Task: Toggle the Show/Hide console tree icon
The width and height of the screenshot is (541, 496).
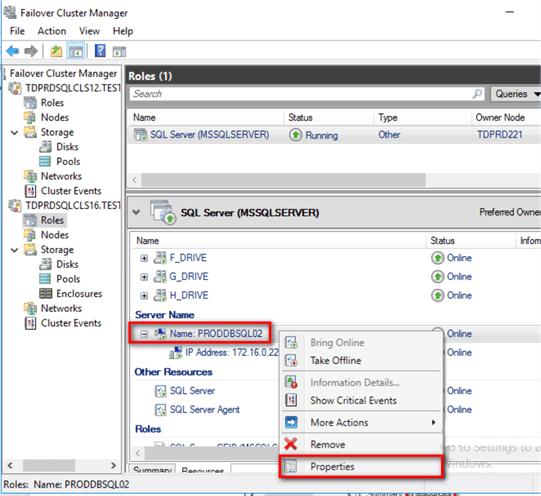Action: 76,51
